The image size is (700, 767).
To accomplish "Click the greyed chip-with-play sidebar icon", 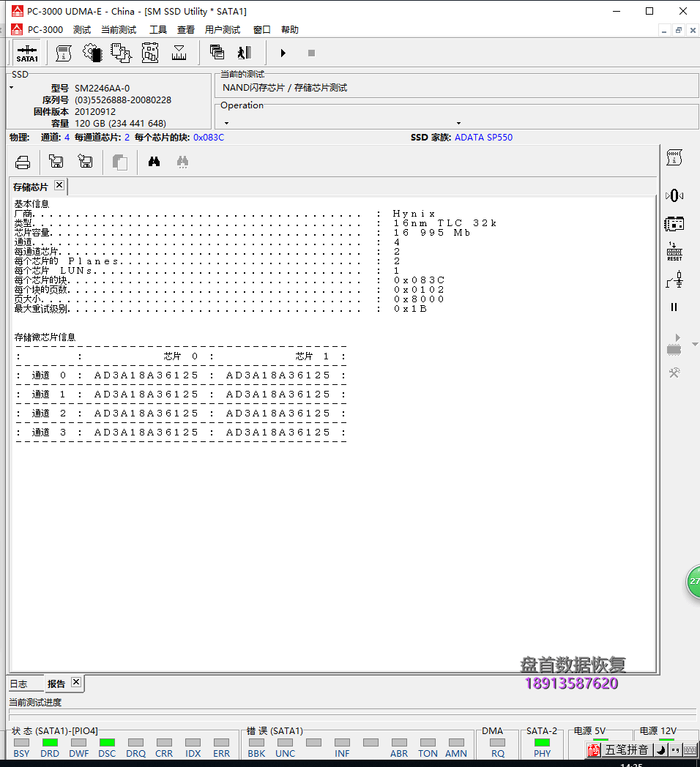I will pos(674,345).
